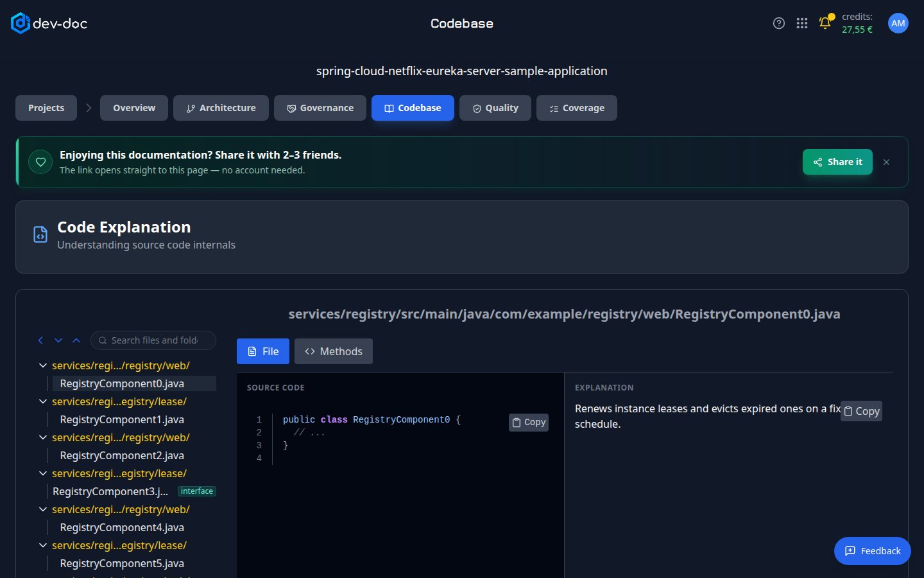Collapse the folder above the interface file RegistryComponent3
This screenshot has width=924, height=578.
[43, 473]
